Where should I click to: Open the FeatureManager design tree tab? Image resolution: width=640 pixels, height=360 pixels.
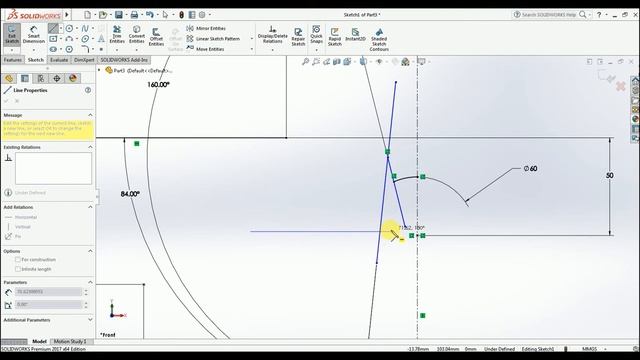[x=9, y=78]
